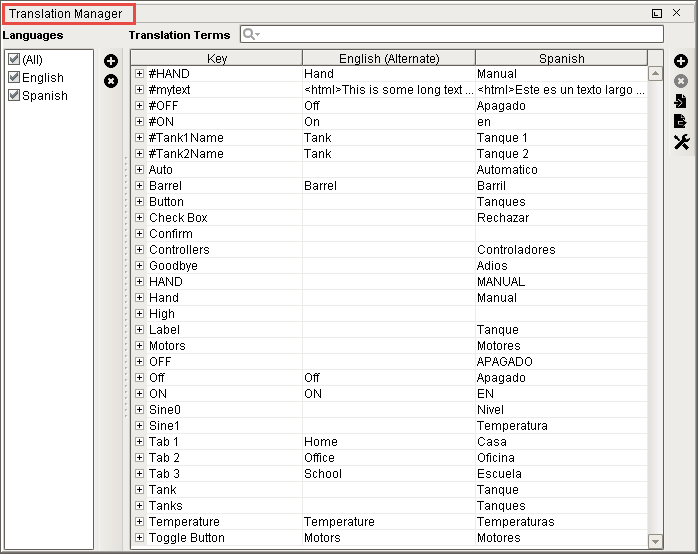The image size is (698, 554).
Task: Select the English cell 'Barrel'
Action: click(x=389, y=186)
